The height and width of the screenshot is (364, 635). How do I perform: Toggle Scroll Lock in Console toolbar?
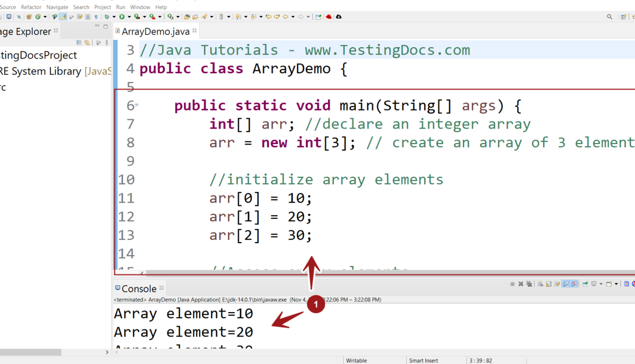click(549, 284)
